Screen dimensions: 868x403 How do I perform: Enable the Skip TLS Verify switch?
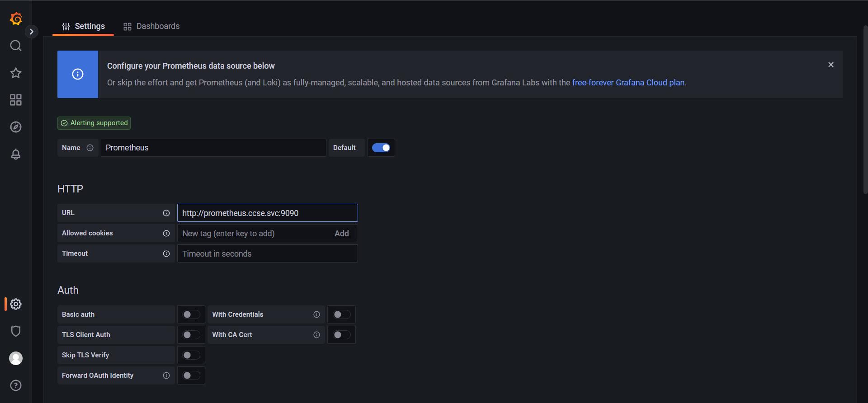[191, 355]
